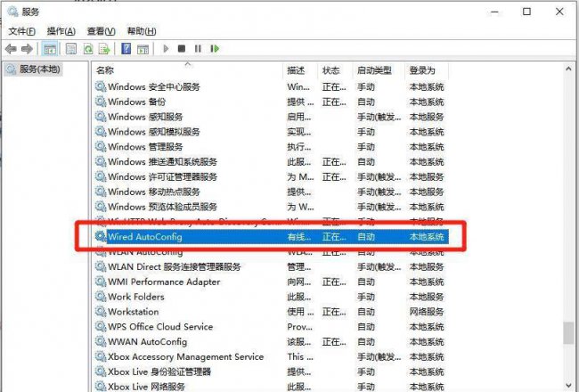Click the gear icon of Windows 感知模拟服务
Viewport: 579px width, 392px height.
(101, 132)
